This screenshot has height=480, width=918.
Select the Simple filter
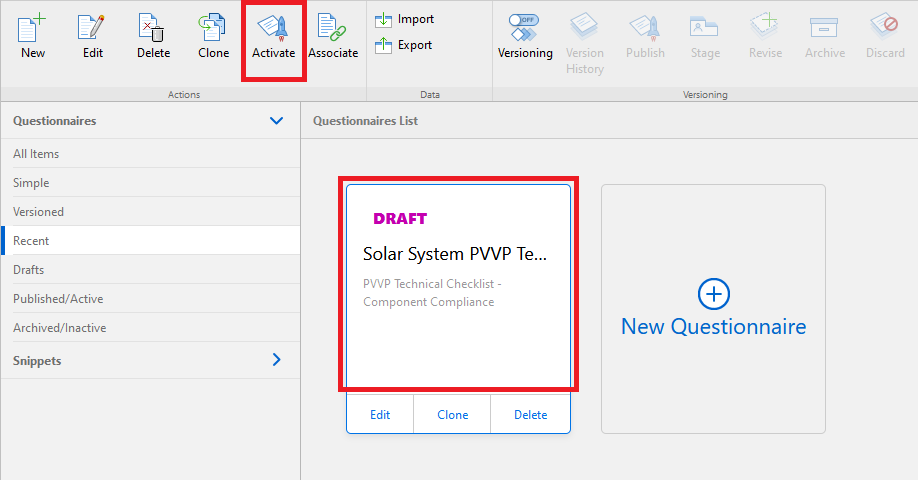(x=150, y=183)
